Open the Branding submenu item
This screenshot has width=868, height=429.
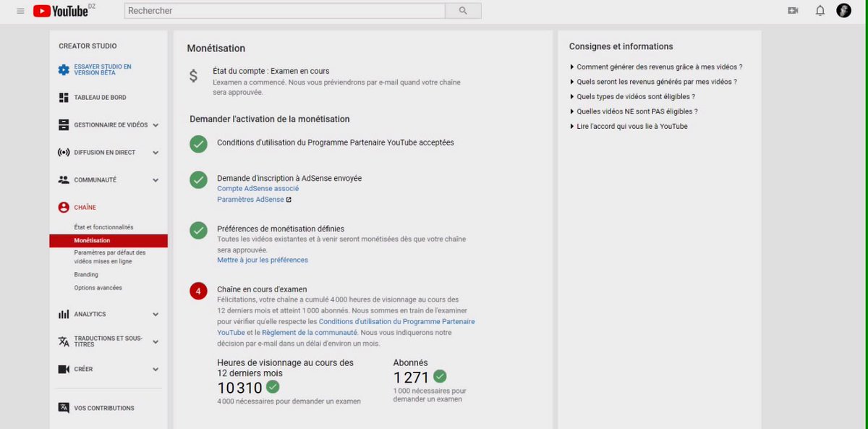point(86,275)
